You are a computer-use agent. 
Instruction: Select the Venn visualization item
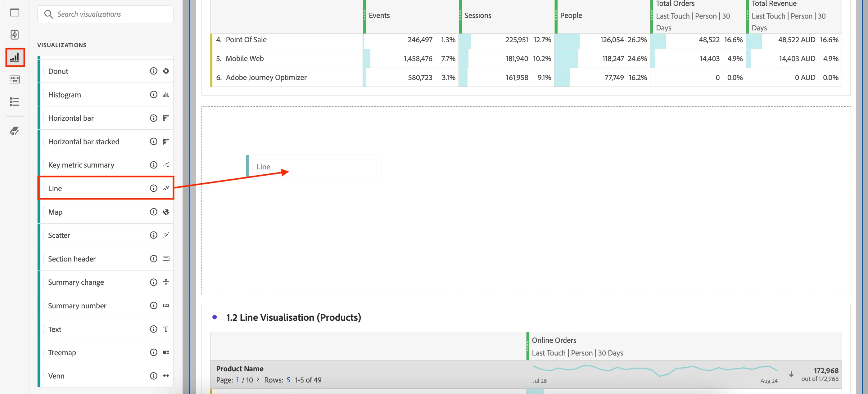point(106,376)
